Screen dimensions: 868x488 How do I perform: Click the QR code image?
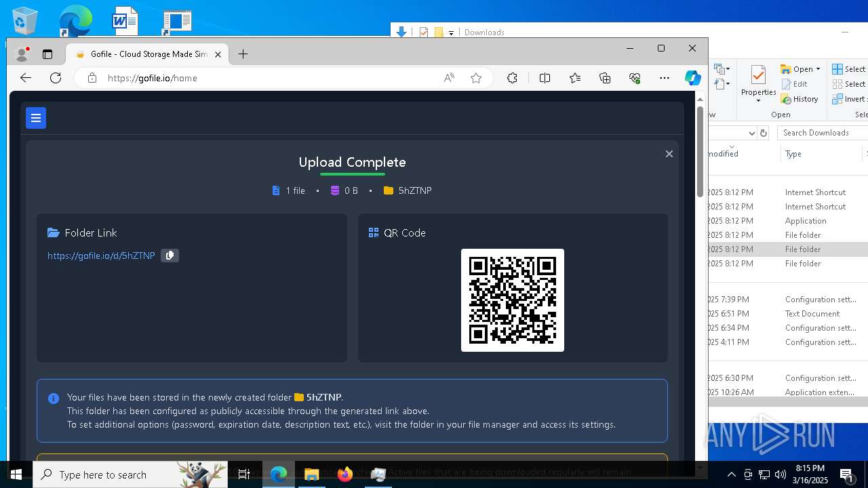[x=513, y=300]
